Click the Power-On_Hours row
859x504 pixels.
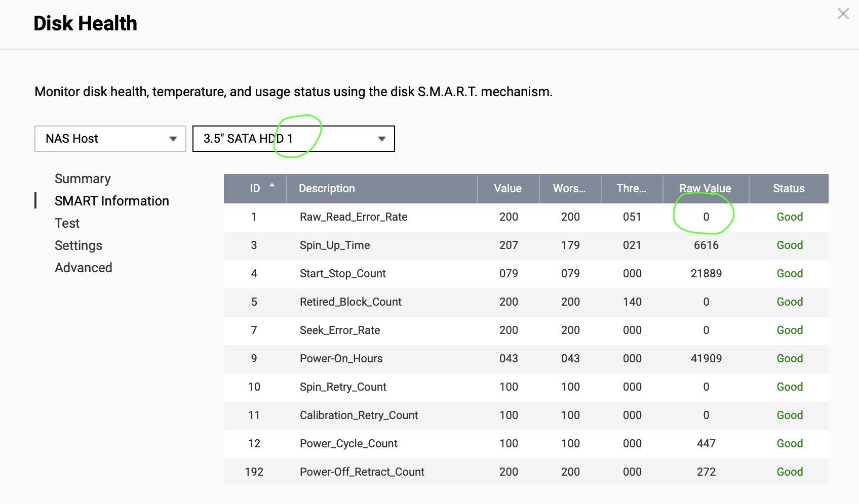[341, 359]
